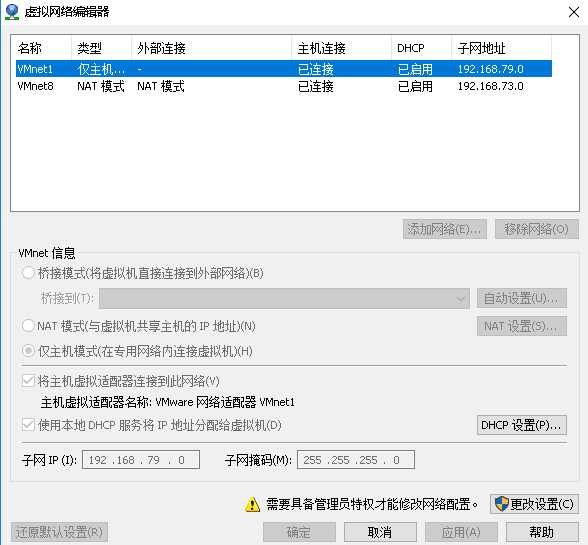The width and height of the screenshot is (588, 545).
Task: Click the Virtual Network Editor globe icon
Action: (x=12, y=12)
